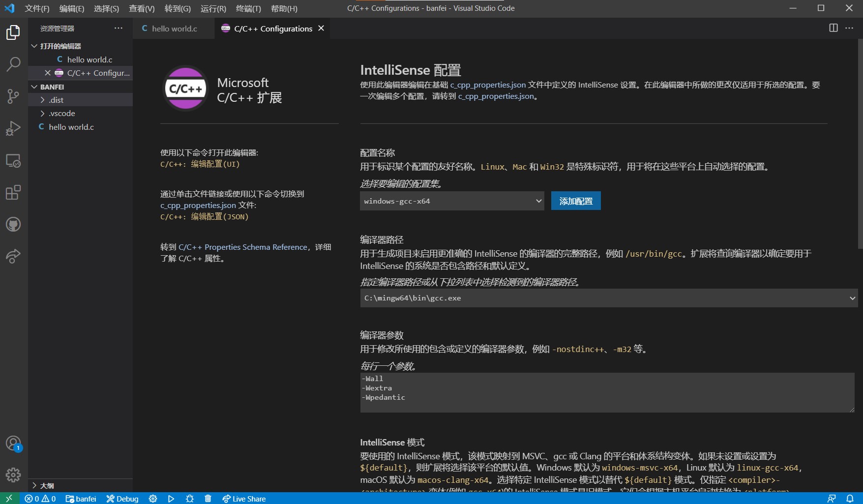Click the status bar play launch icon
The width and height of the screenshot is (863, 504).
tap(171, 499)
